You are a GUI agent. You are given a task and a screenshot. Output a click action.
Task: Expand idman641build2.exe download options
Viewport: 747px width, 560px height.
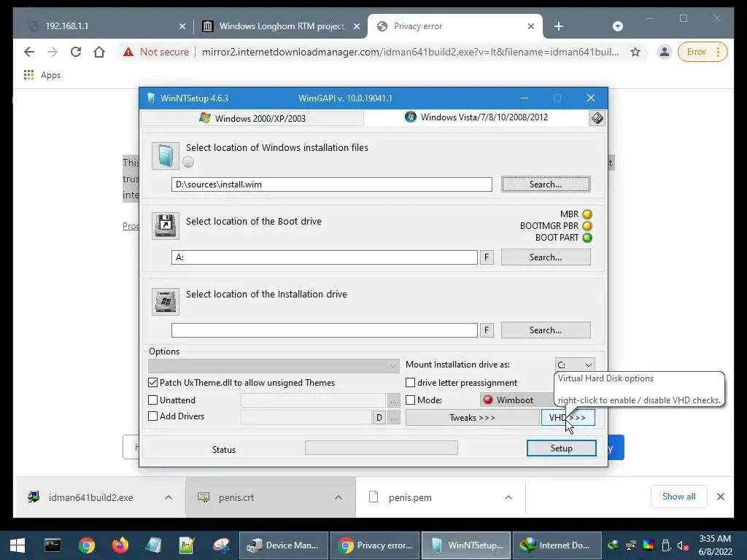[169, 497]
